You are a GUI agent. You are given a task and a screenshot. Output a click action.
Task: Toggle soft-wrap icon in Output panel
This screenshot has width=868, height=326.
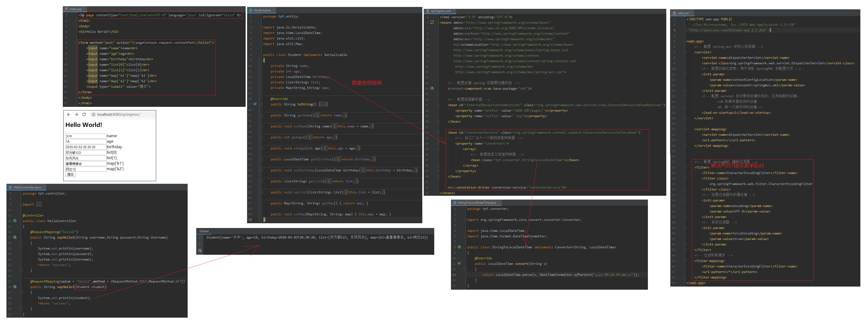tap(200, 250)
